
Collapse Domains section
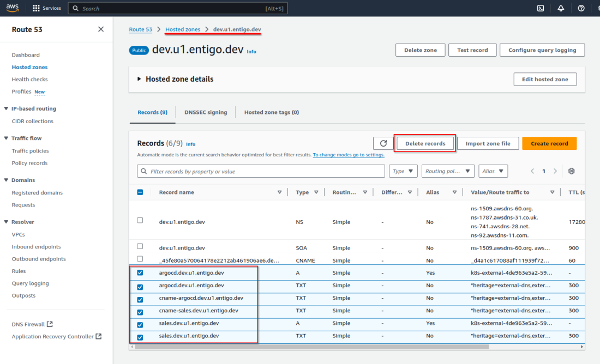click(x=6, y=180)
